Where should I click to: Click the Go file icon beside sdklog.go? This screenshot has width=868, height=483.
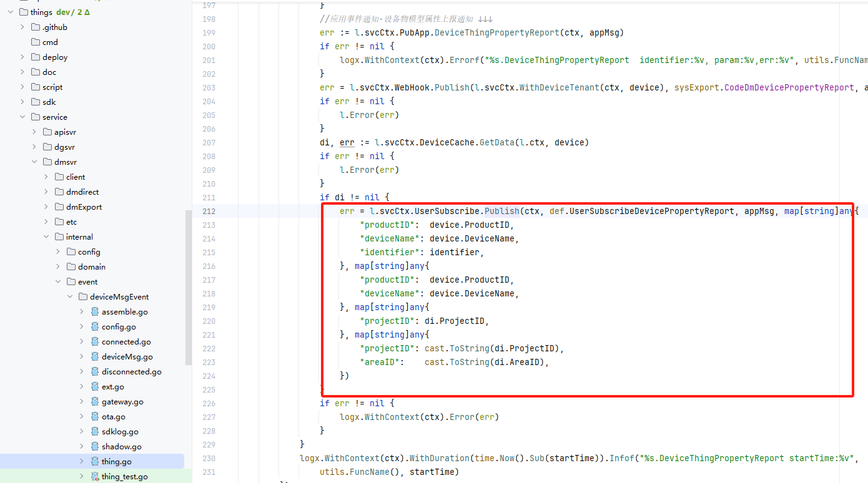pos(95,431)
